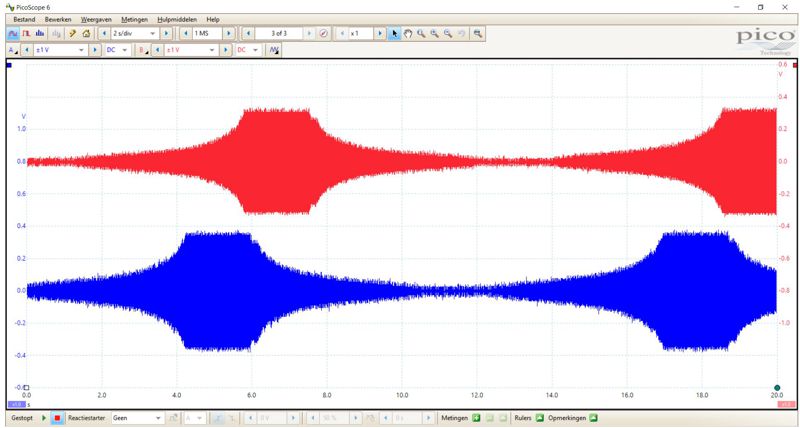Screen dimensions: 800x428
Task: Open the Help menu
Action: (x=213, y=19)
